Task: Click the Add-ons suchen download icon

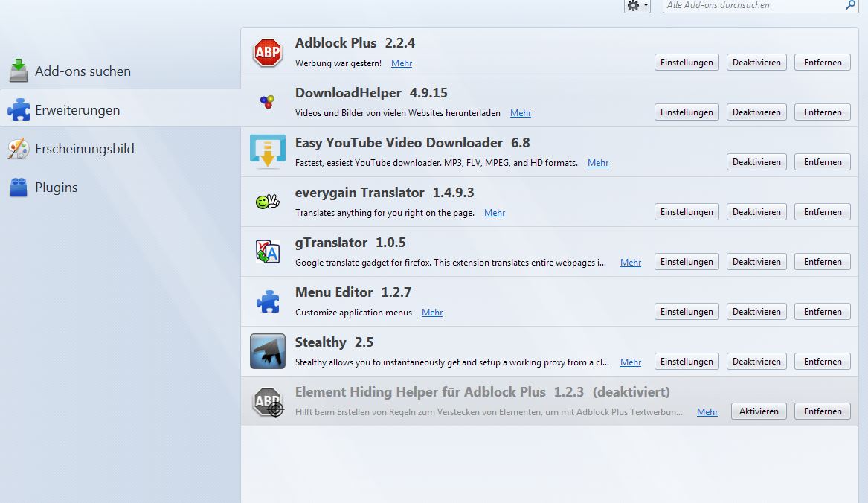Action: [x=19, y=71]
